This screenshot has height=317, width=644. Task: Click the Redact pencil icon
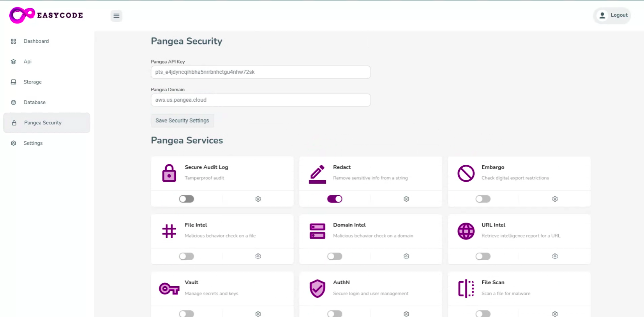pyautogui.click(x=318, y=174)
